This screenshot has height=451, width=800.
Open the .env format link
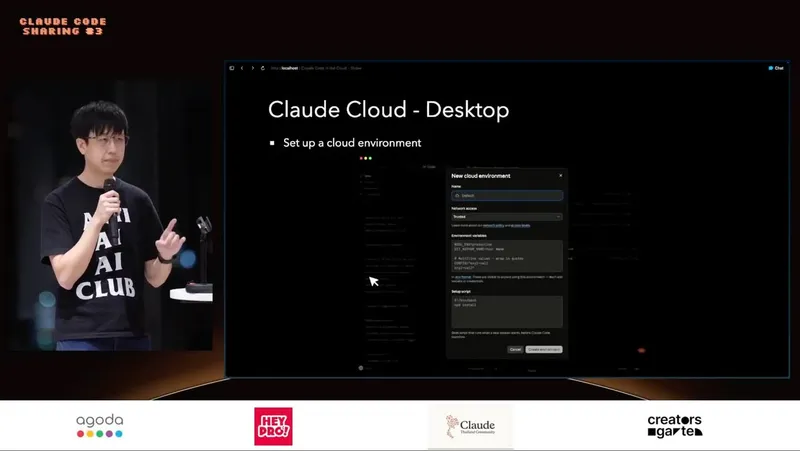pyautogui.click(x=463, y=277)
